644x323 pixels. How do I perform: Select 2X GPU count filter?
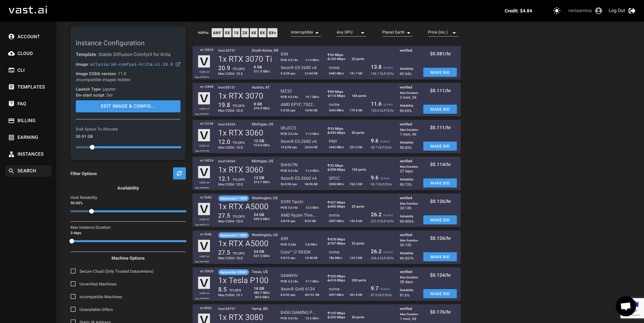[245, 33]
